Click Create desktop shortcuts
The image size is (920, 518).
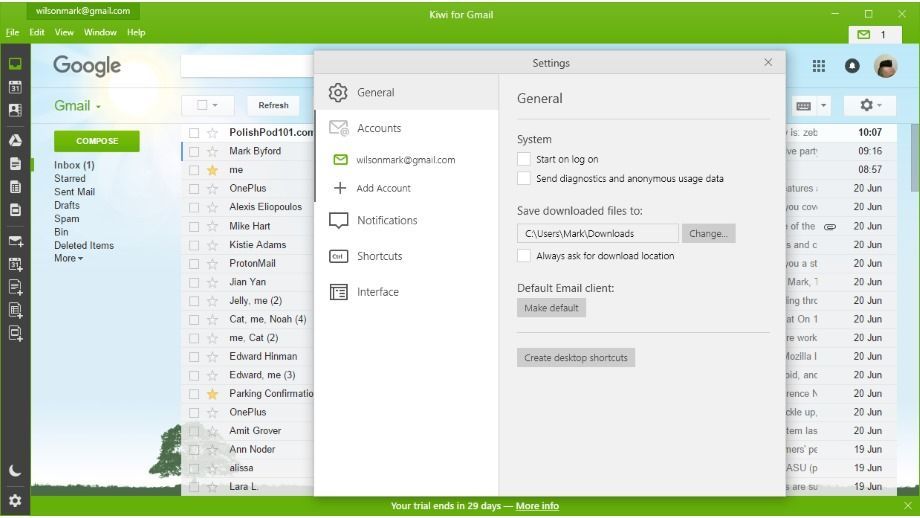pyautogui.click(x=576, y=357)
